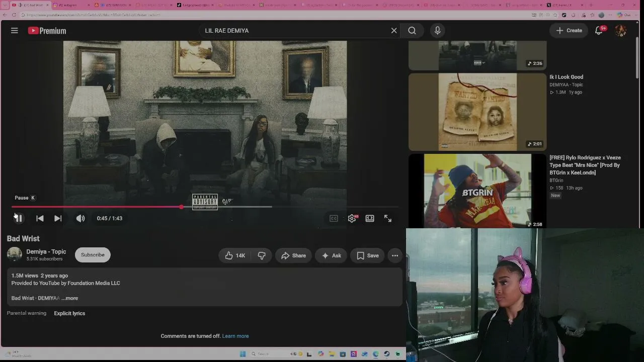The height and width of the screenshot is (362, 644).
Task: Open the Ik I Look Good thumbnail
Action: tap(477, 112)
